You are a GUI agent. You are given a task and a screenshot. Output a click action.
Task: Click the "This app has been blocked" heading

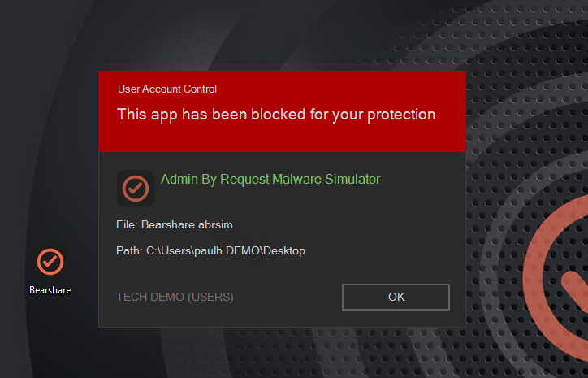[x=276, y=115]
